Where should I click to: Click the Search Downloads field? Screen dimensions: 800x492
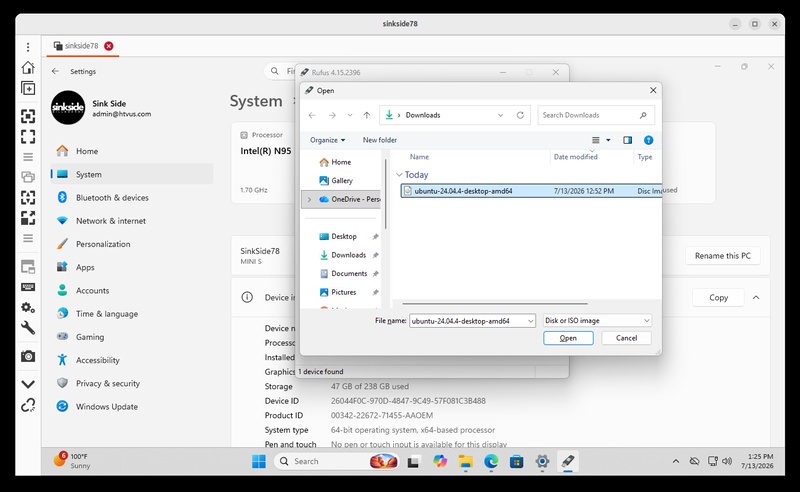(596, 115)
